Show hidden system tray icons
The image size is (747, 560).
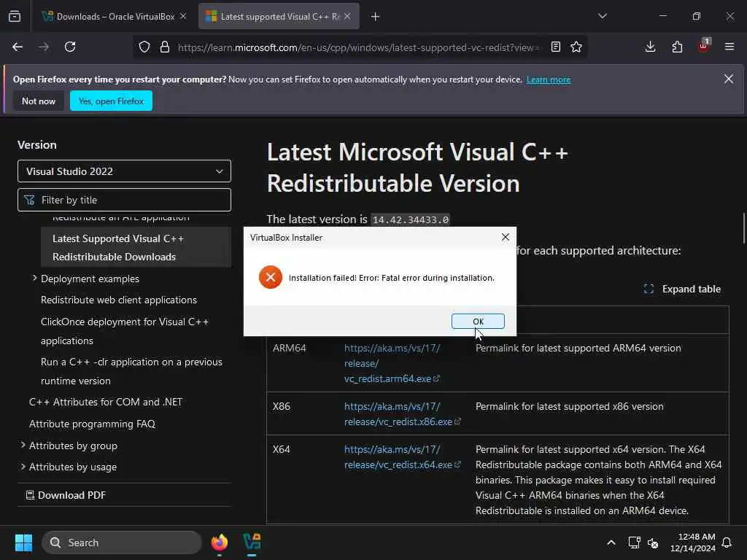click(x=611, y=542)
